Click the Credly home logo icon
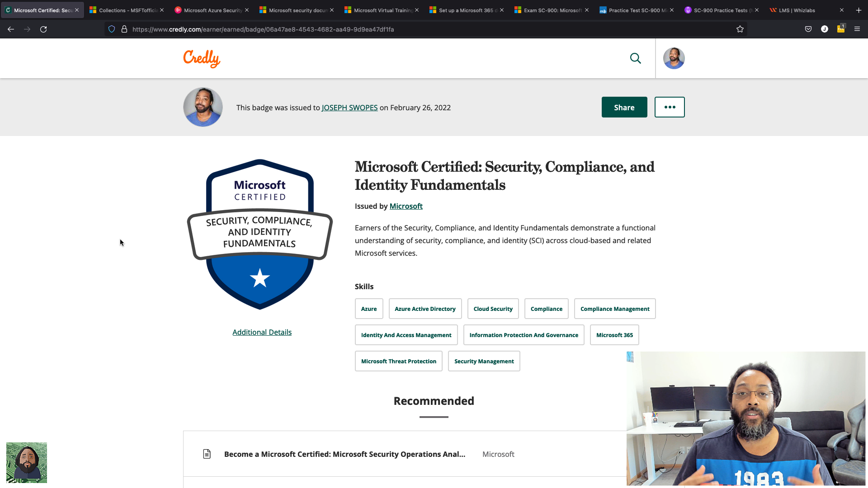 (202, 58)
